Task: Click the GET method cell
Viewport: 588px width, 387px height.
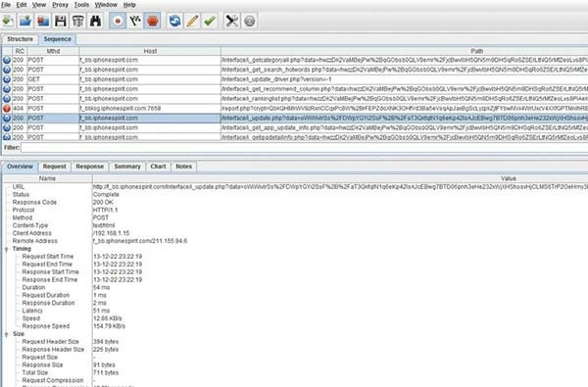Action: coord(53,79)
